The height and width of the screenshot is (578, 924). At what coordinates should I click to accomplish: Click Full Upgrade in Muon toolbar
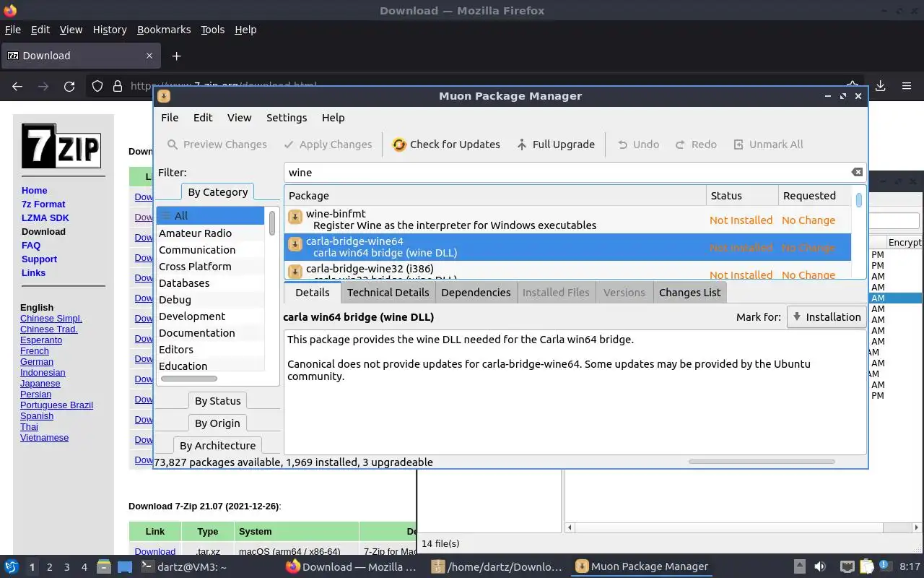tap(555, 144)
